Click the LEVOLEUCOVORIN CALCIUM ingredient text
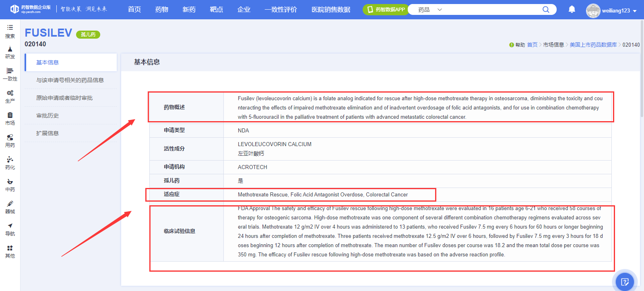 pos(275,144)
